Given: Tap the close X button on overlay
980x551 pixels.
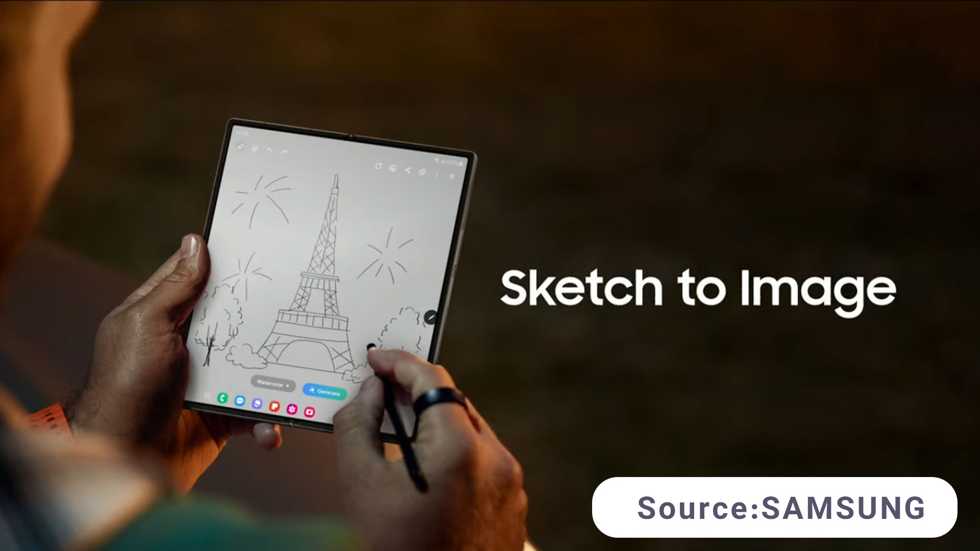Looking at the screenshot, I should coord(452,176).
